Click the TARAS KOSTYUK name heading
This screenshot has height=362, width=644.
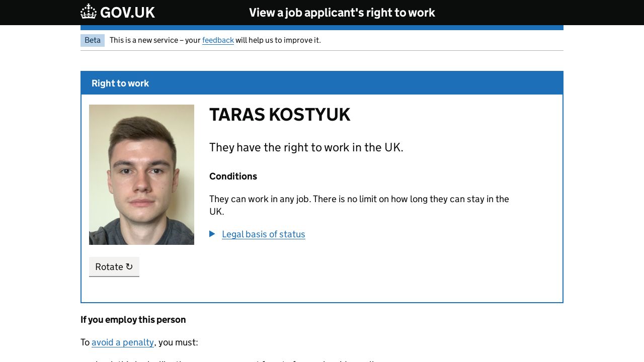(279, 115)
